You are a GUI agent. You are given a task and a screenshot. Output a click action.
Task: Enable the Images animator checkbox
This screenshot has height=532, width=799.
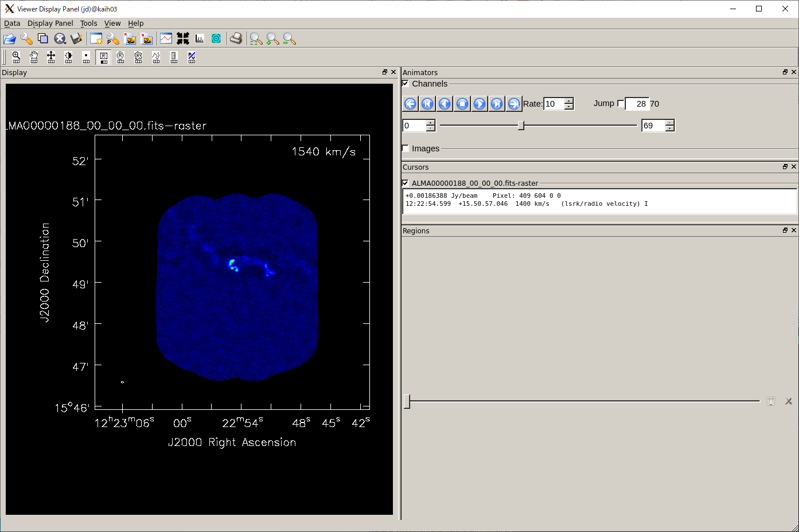point(406,148)
